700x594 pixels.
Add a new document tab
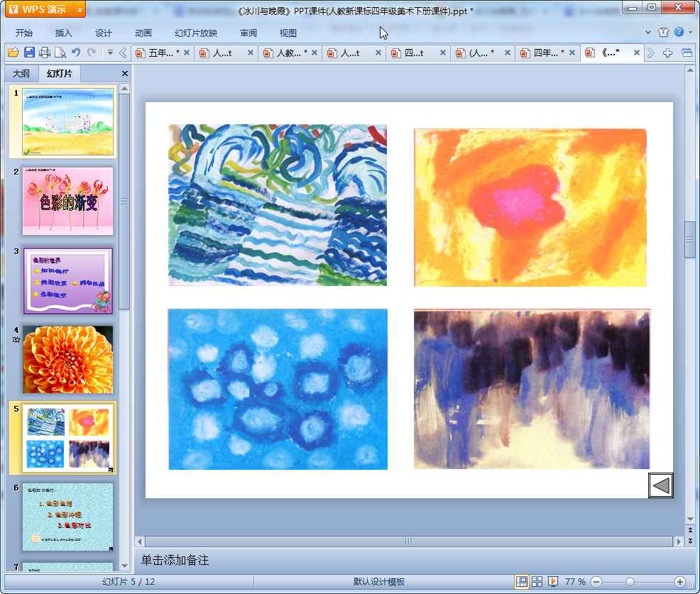pyautogui.click(x=667, y=53)
